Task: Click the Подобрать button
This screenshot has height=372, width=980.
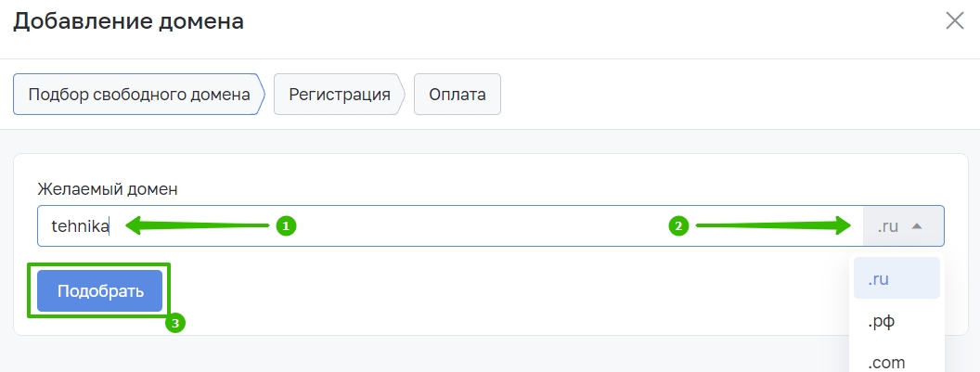Action: (x=100, y=290)
